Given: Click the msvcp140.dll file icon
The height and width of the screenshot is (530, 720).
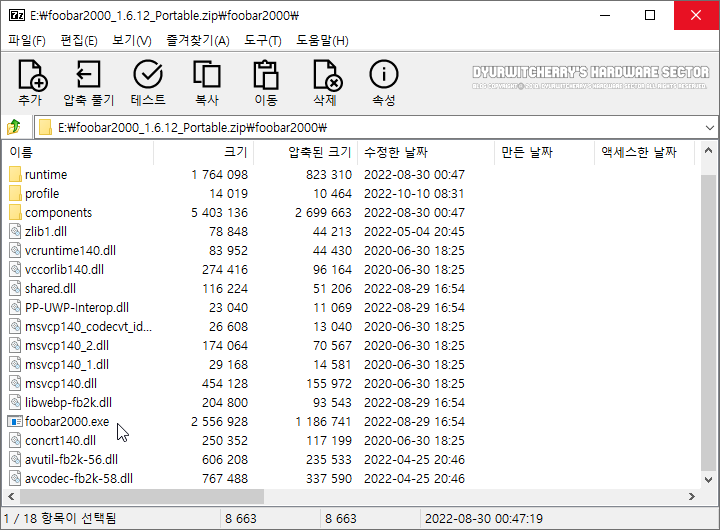Looking at the screenshot, I should point(15,383).
